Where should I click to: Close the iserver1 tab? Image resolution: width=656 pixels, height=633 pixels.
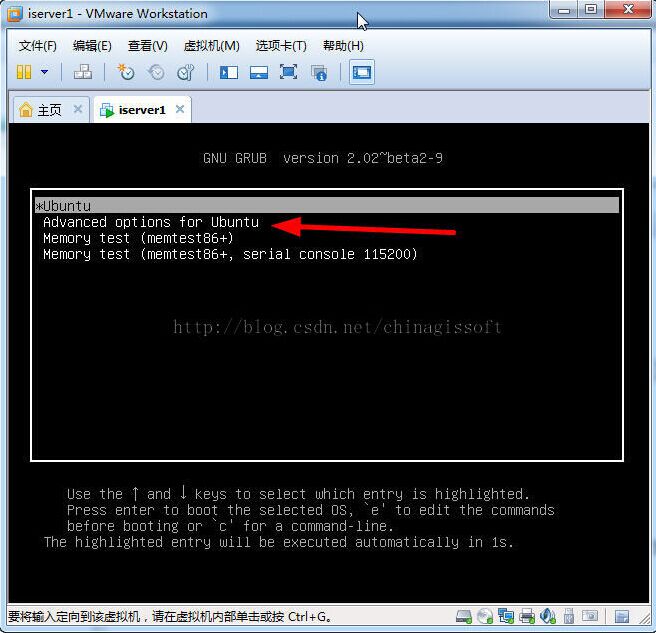pyautogui.click(x=179, y=109)
